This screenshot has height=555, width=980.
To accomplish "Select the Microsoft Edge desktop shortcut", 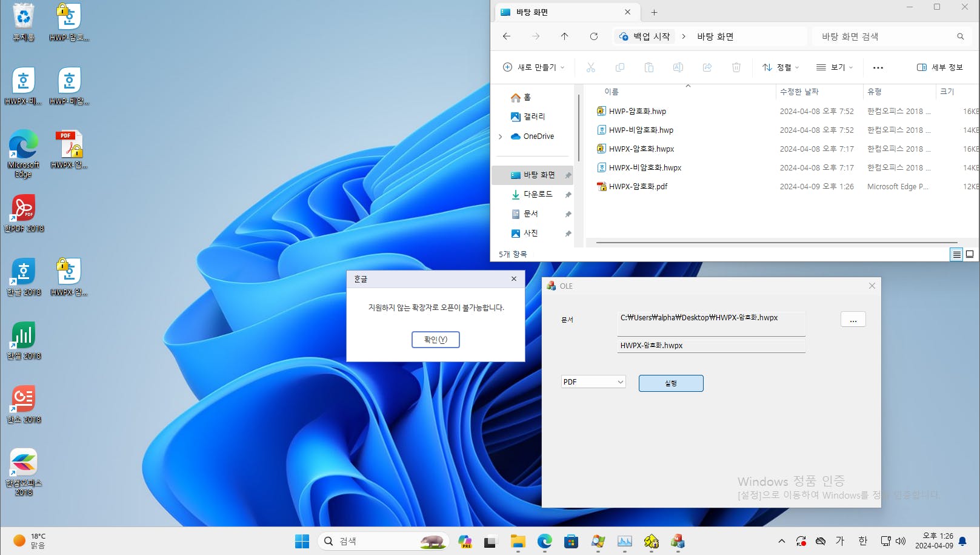I will (23, 153).
